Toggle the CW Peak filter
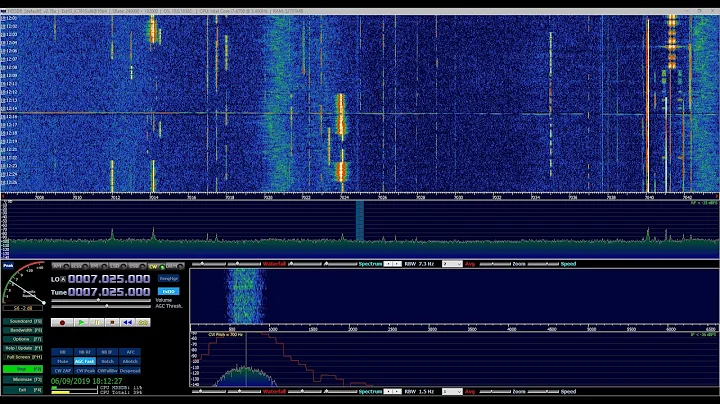 tap(84, 370)
